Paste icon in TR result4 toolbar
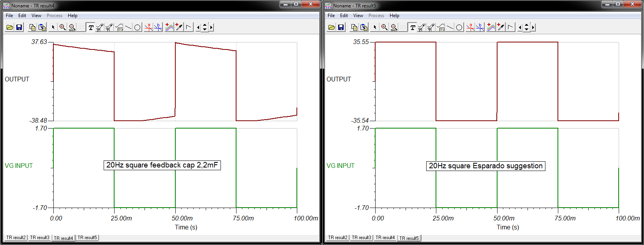Image resolution: width=644 pixels, height=245 pixels. (x=42, y=27)
